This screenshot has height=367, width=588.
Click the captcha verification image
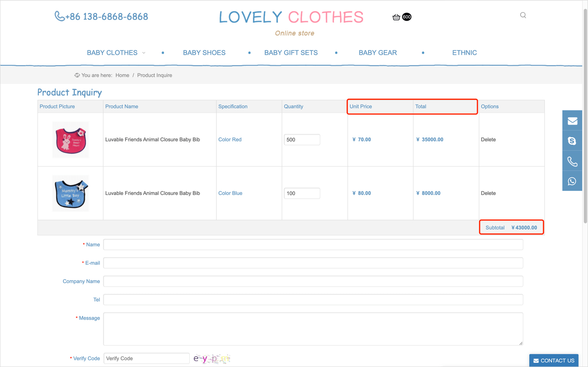click(x=212, y=358)
